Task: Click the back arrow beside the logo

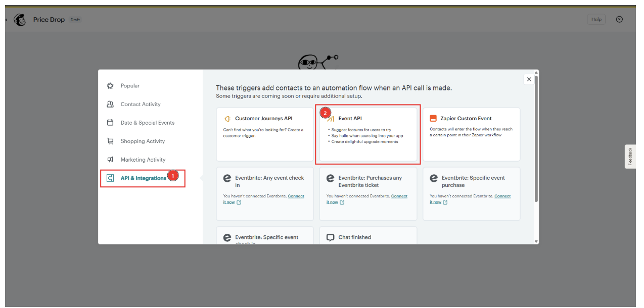Action: point(6,20)
